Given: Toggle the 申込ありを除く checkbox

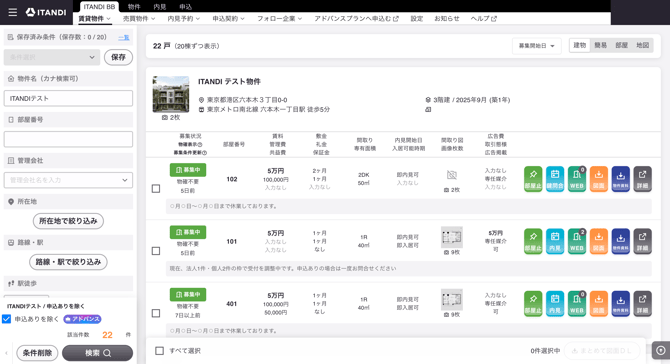Looking at the screenshot, I should point(6,319).
